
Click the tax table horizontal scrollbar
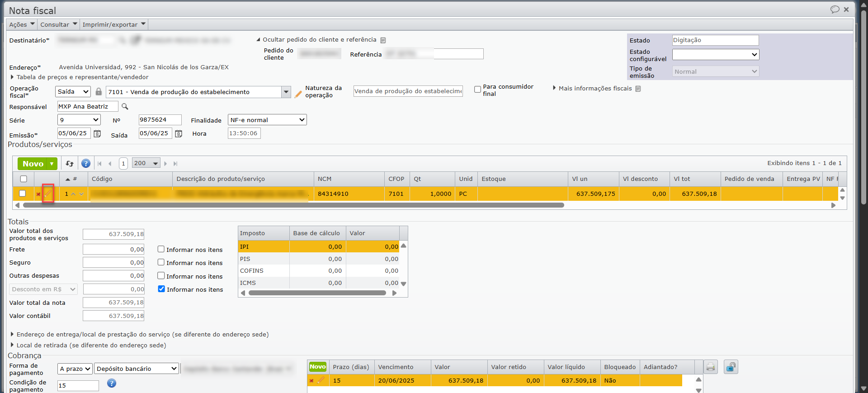(x=317, y=293)
